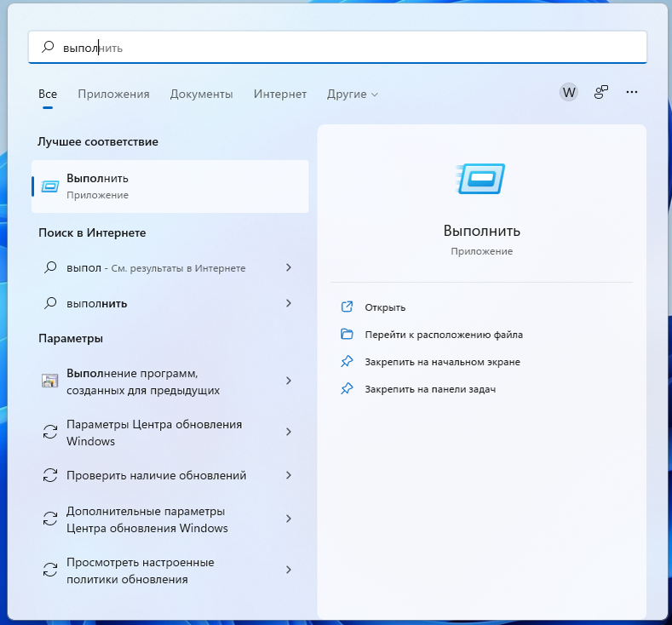Click Перейти к расположению файла
This screenshot has height=625, width=672.
click(x=444, y=335)
